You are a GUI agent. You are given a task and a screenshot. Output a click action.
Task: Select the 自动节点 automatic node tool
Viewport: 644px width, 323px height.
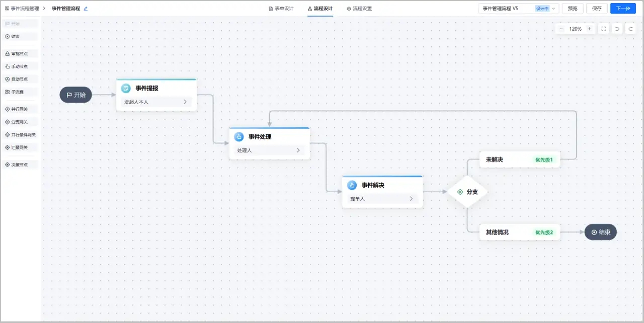click(20, 79)
